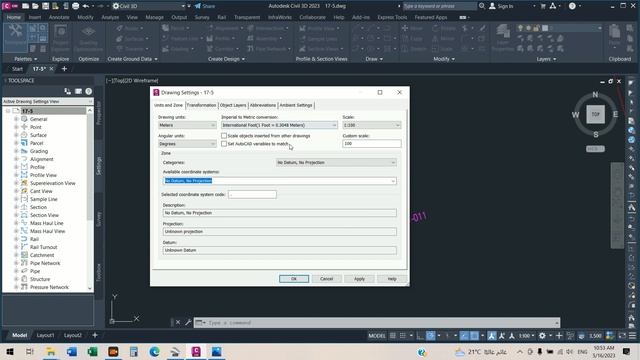
Task: Switch to the Object Layers tab
Action: coord(233,105)
